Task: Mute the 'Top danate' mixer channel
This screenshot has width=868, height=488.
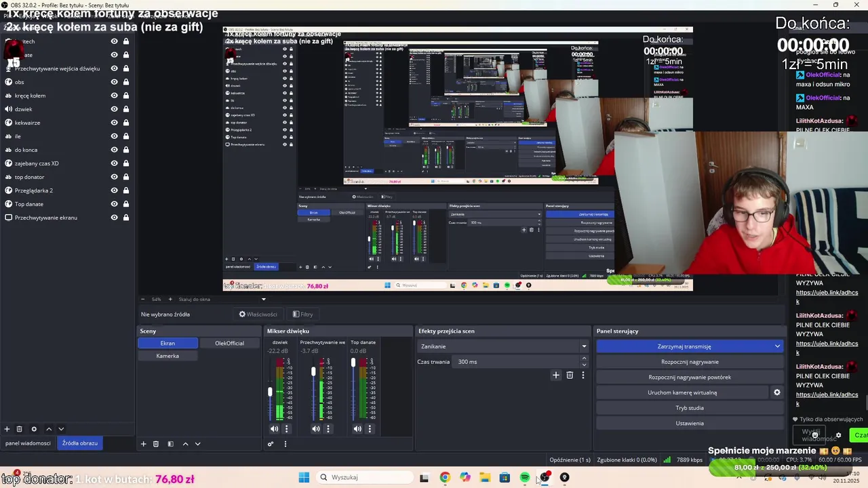Action: point(357,428)
